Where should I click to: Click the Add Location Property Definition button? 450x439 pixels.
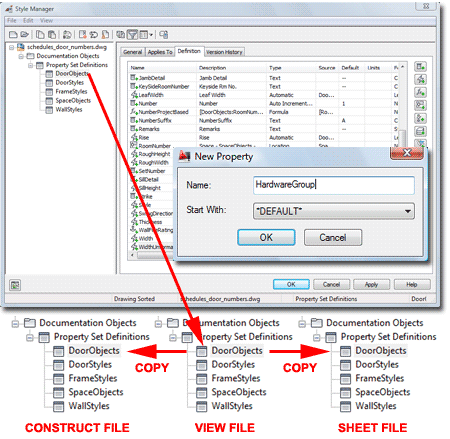tap(420, 105)
